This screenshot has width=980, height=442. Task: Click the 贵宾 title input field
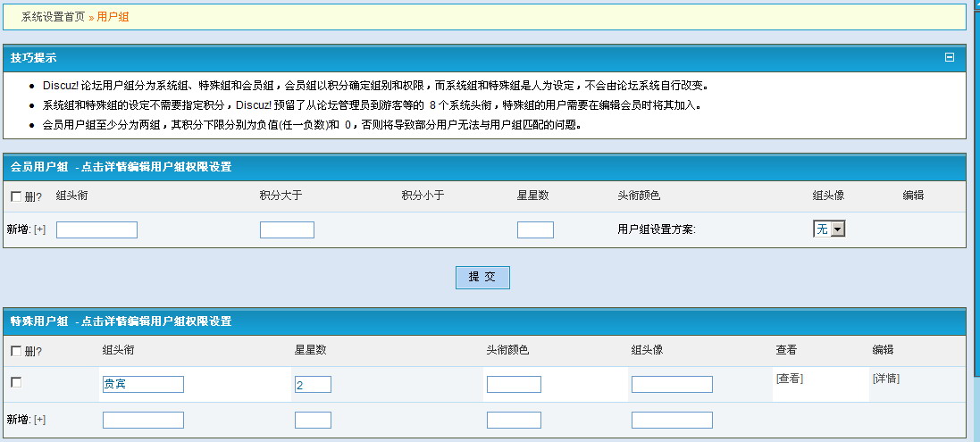[x=143, y=385]
